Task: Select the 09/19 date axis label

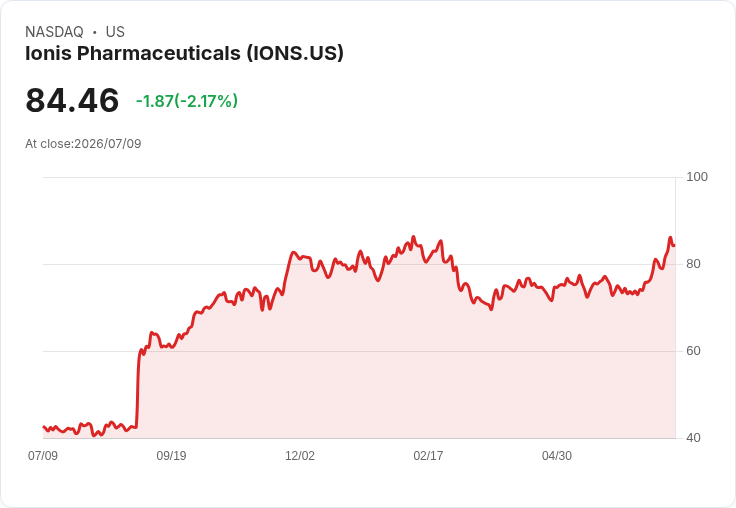Action: [x=171, y=455]
